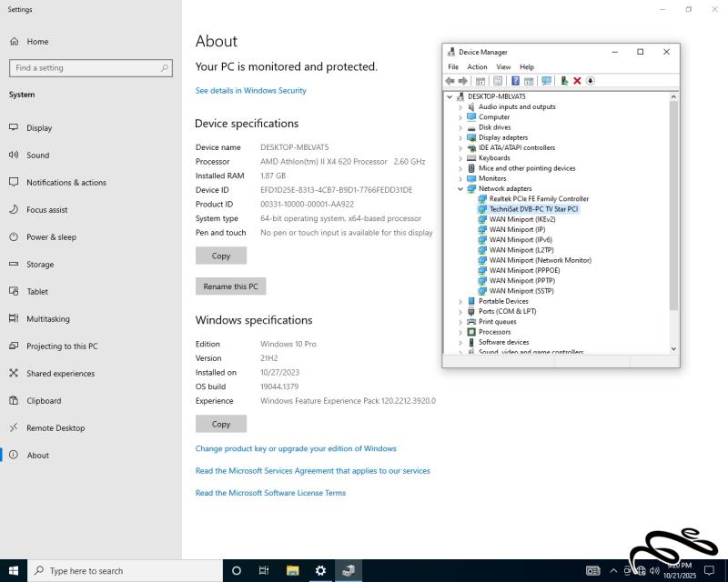
Task: Click the Home icon in Settings sidebar
Action: coord(14,42)
